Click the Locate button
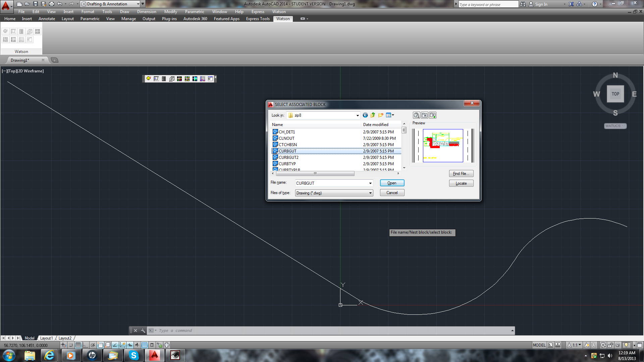The width and height of the screenshot is (644, 362). click(x=461, y=183)
